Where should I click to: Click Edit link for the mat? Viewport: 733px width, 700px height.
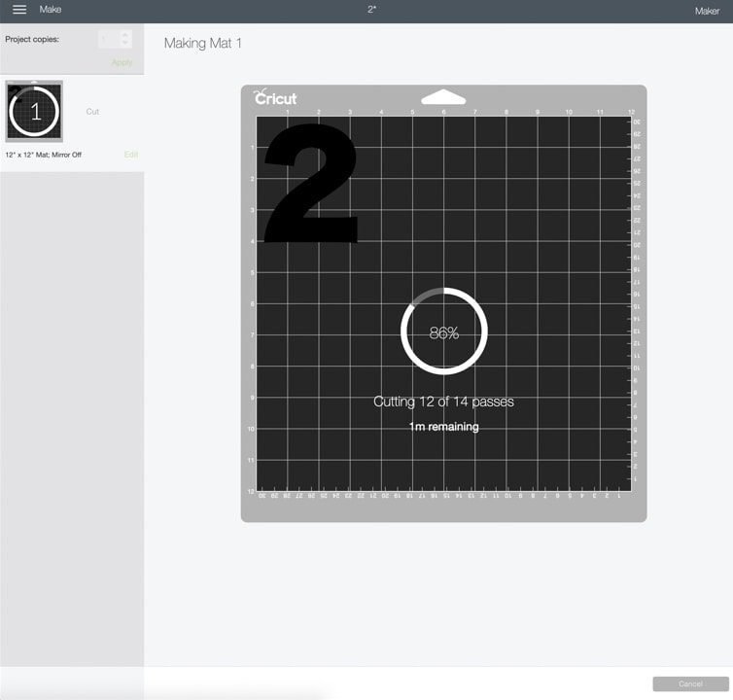pyautogui.click(x=131, y=155)
